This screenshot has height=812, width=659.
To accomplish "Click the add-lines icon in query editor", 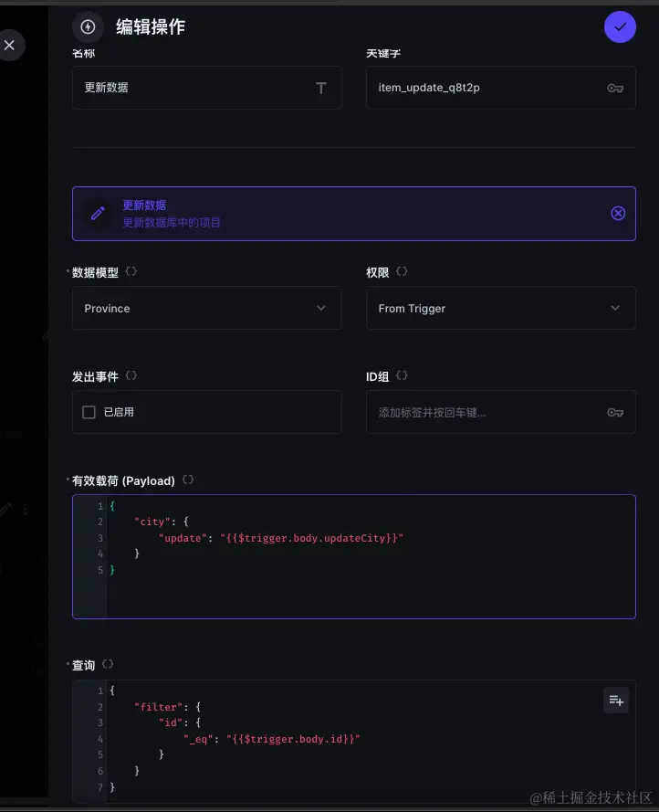I will [616, 701].
